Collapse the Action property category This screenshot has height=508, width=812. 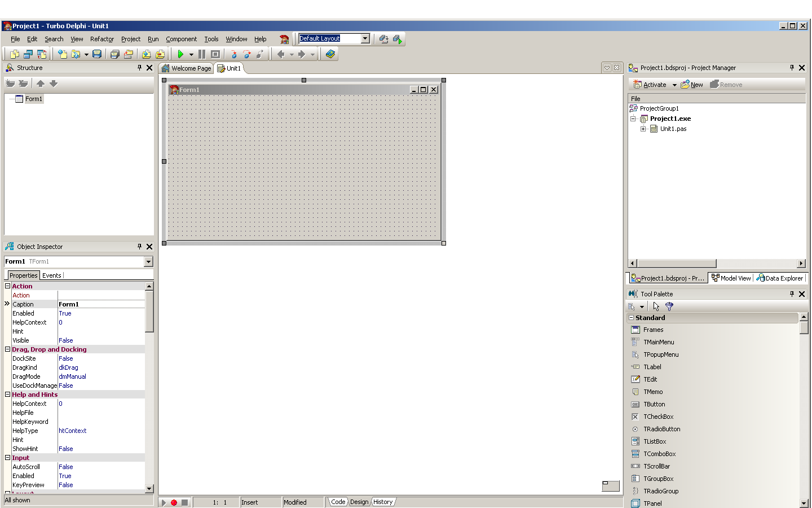pos(8,286)
